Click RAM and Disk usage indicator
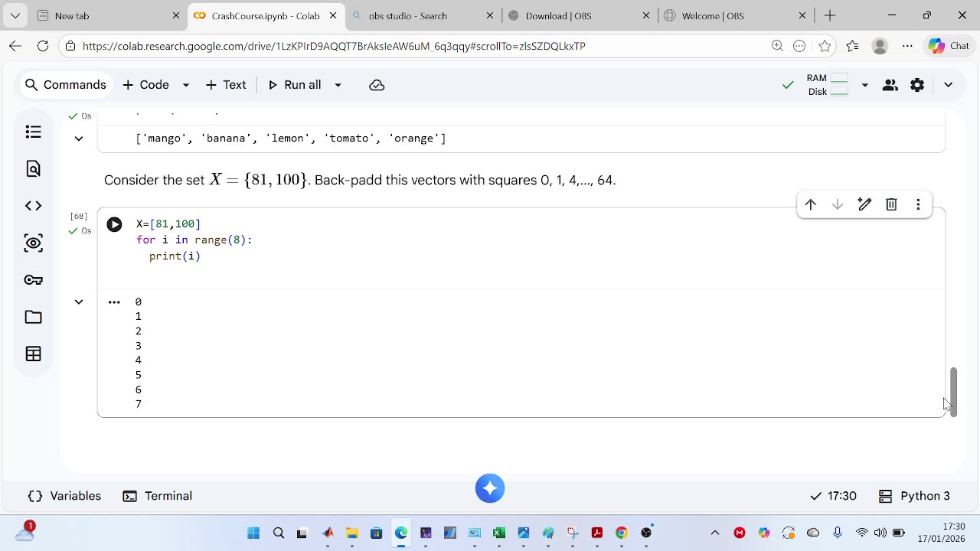Viewport: 980px width, 551px height. click(828, 85)
